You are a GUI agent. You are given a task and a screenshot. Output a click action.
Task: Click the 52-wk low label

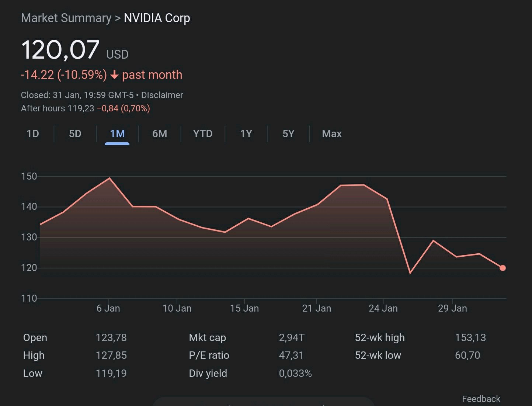point(378,355)
